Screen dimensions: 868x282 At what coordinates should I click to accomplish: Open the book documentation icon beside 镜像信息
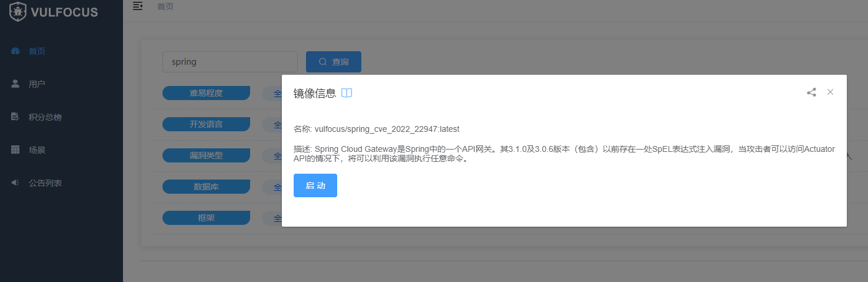347,93
